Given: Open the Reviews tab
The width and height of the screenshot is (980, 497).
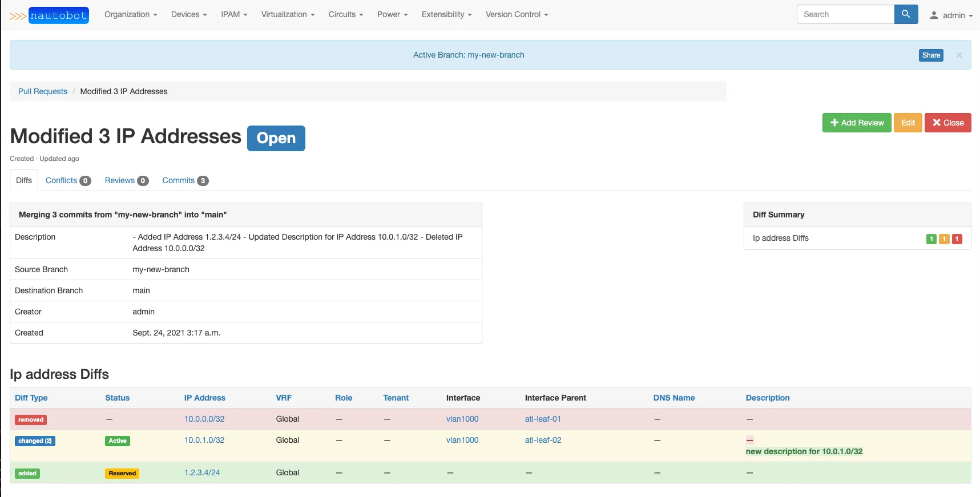Looking at the screenshot, I should [126, 181].
